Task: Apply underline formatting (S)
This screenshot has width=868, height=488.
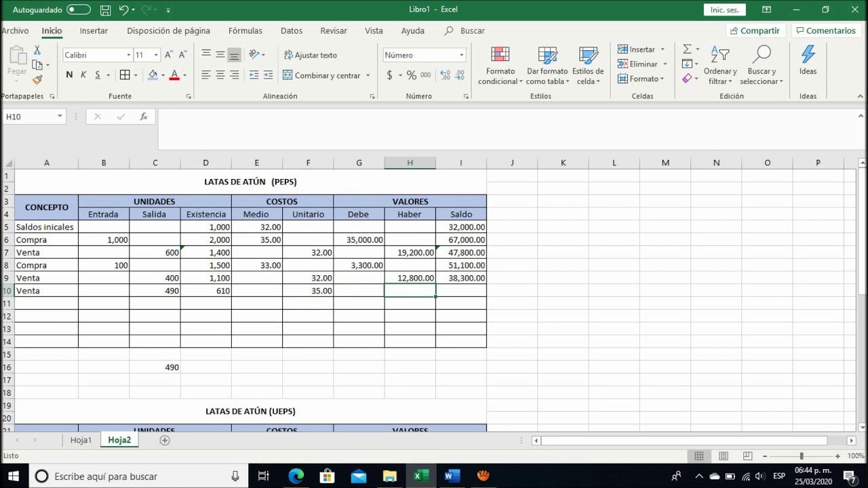Action: click(98, 75)
